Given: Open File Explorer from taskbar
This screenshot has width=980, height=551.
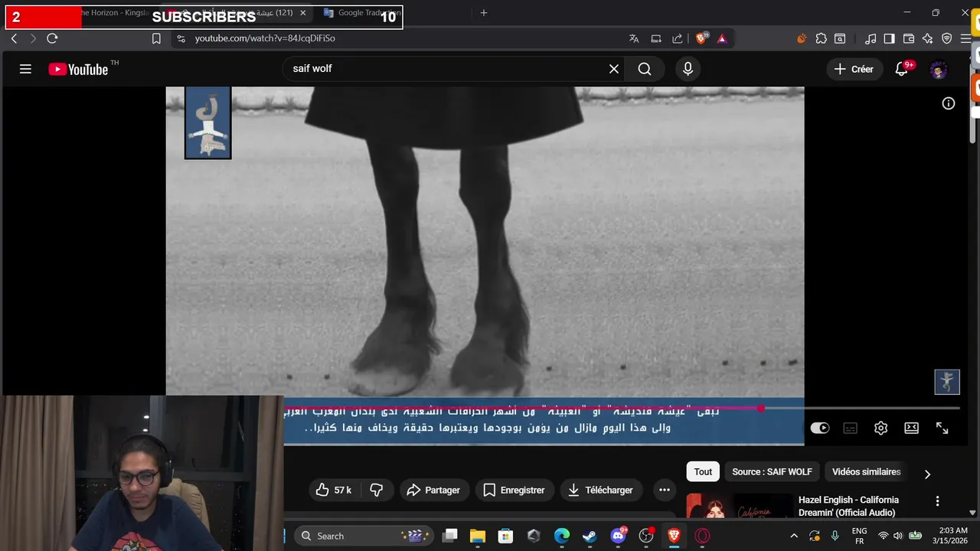Looking at the screenshot, I should (x=478, y=536).
